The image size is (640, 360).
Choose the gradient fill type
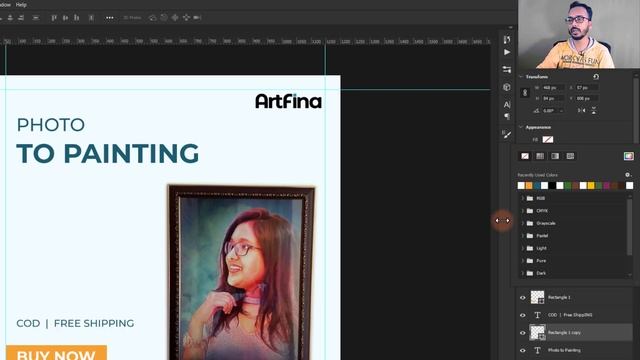click(x=555, y=156)
